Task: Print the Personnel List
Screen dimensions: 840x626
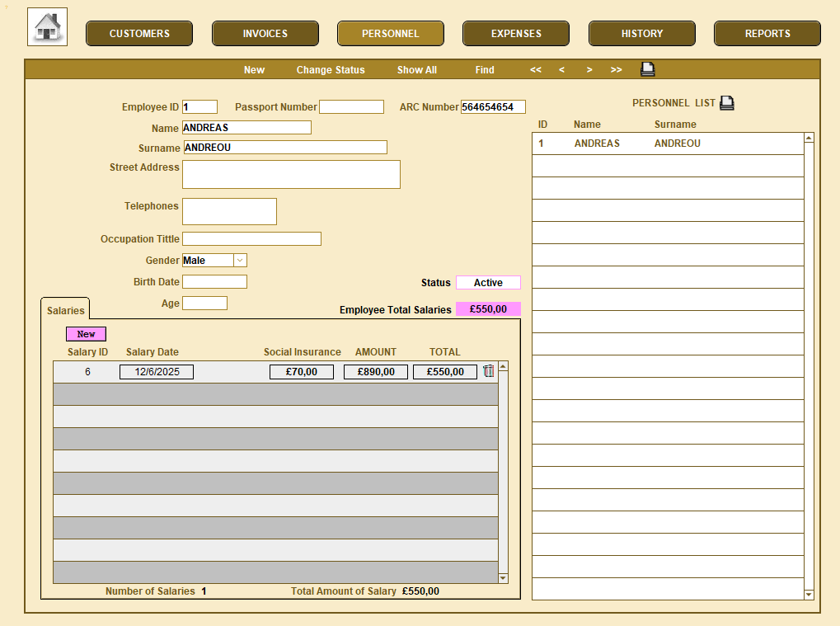Action: click(x=727, y=102)
